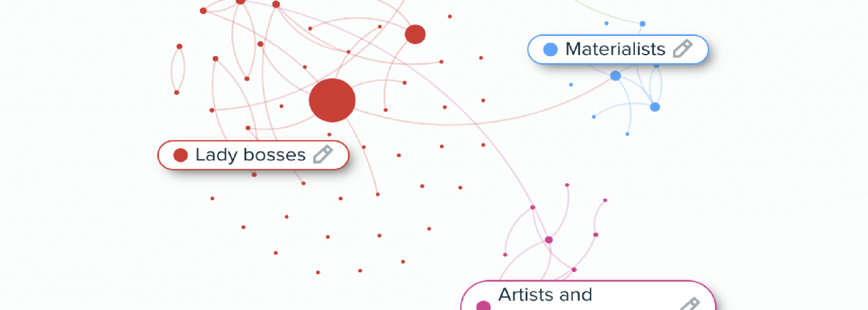Click top node of the isolated red pair

pyautogui.click(x=179, y=46)
